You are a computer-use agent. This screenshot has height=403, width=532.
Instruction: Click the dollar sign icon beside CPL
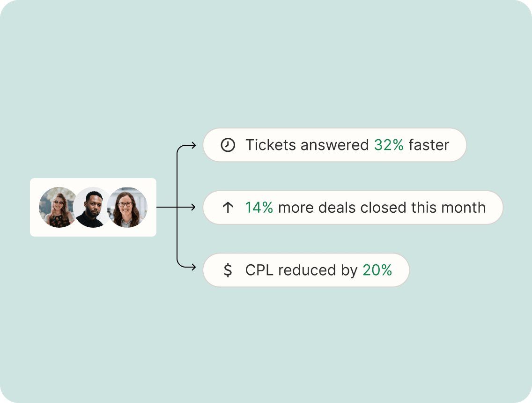tap(228, 270)
